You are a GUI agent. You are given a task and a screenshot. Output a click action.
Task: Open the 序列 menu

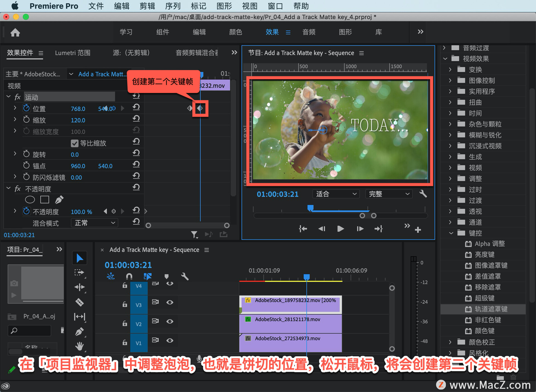[173, 6]
